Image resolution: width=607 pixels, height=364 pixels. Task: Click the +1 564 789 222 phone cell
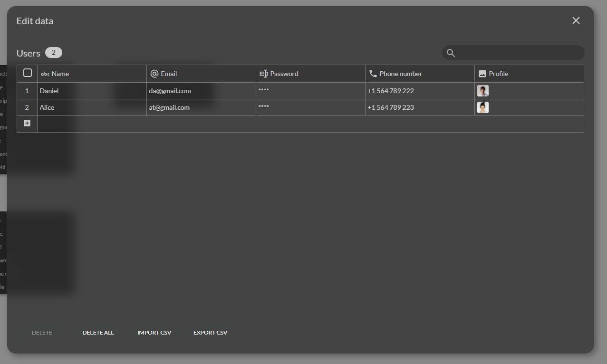420,91
